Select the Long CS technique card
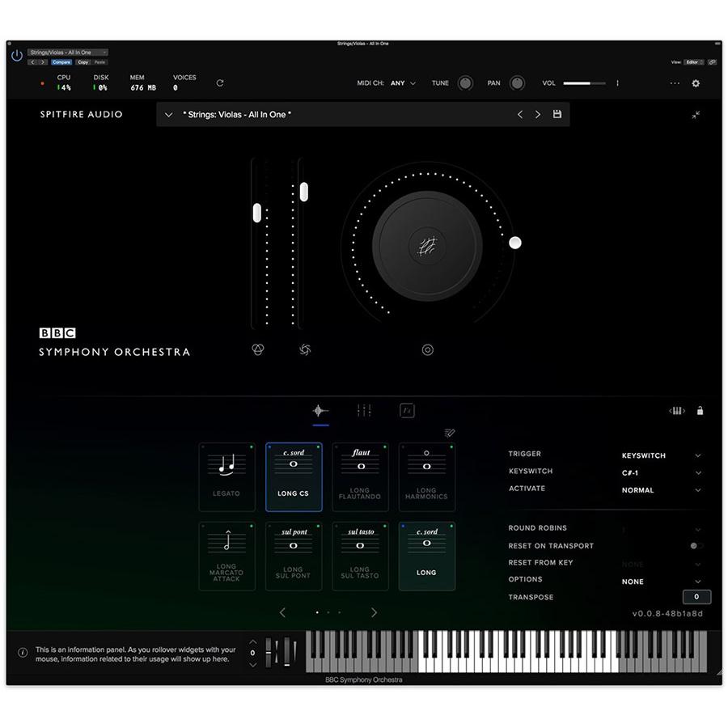This screenshot has height=728, width=728. coord(294,476)
